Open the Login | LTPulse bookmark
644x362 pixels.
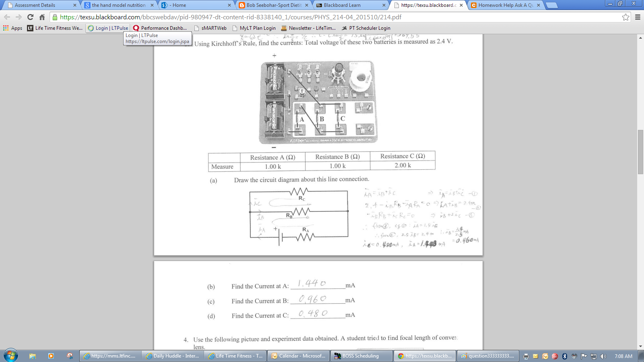[108, 28]
